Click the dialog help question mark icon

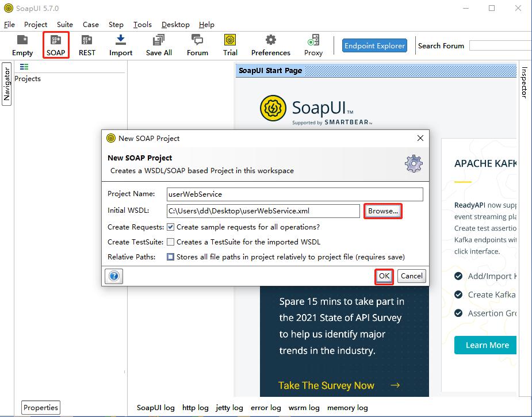click(x=114, y=276)
